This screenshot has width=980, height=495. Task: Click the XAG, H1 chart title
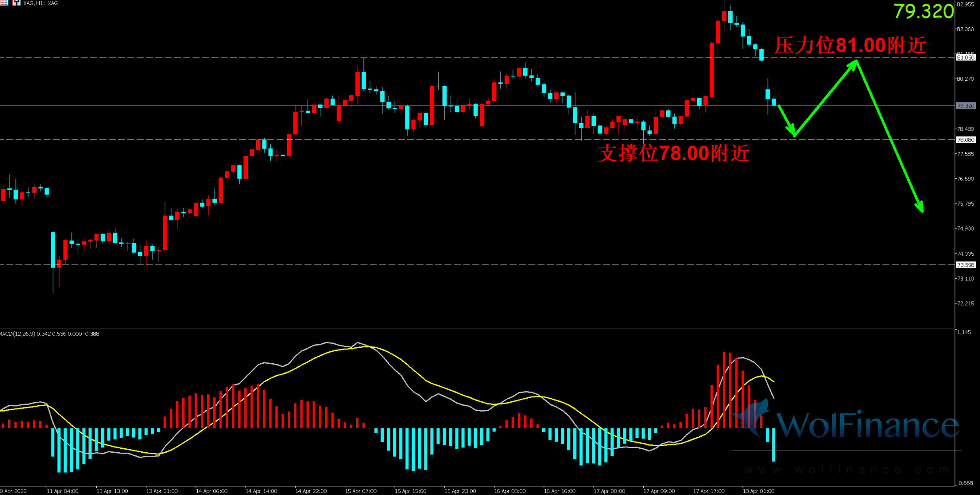tap(41, 3)
